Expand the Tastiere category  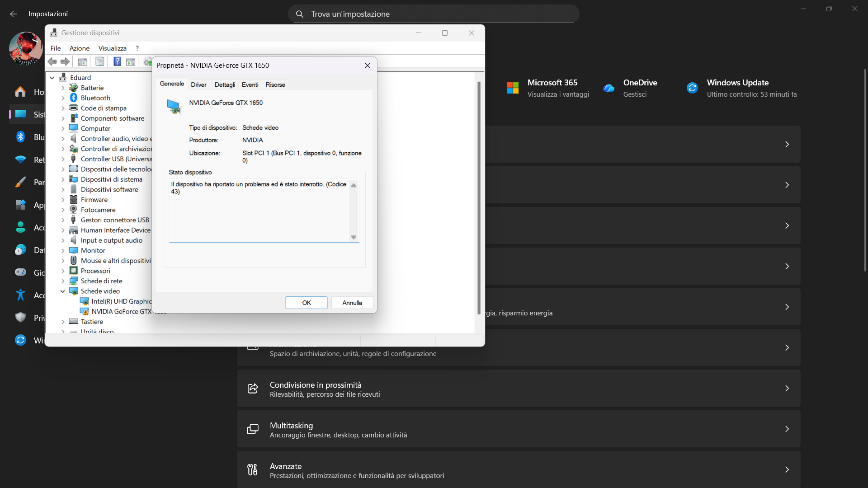tap(63, 322)
